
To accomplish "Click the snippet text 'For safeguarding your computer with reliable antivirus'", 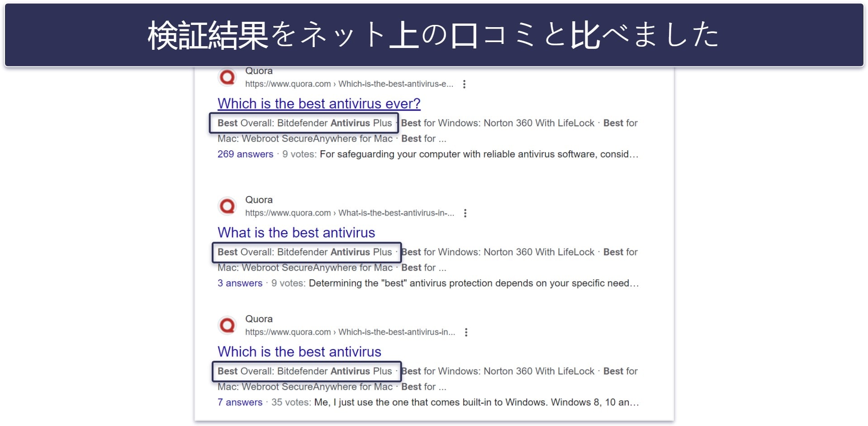I will [x=437, y=154].
